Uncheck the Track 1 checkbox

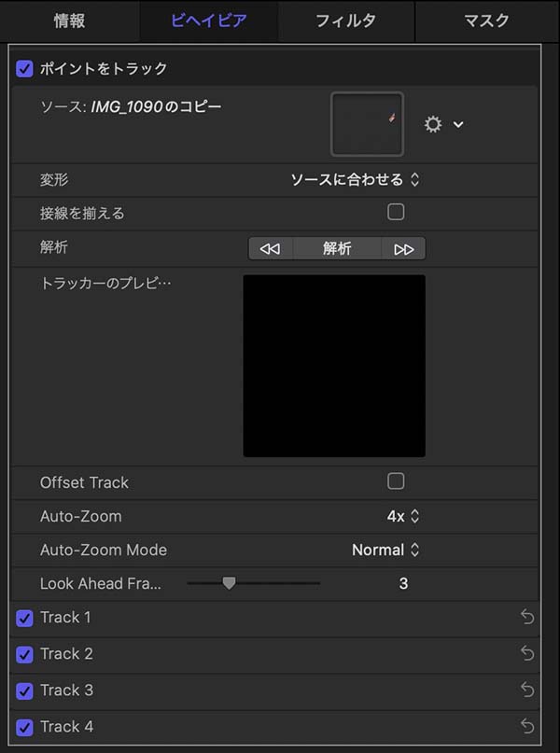click(25, 618)
